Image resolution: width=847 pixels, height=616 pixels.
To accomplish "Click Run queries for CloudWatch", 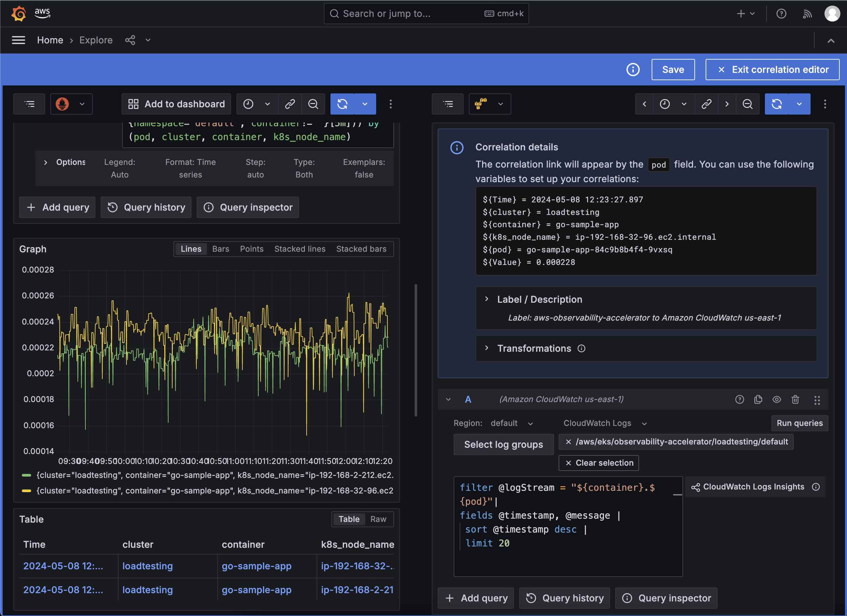I will point(800,423).
